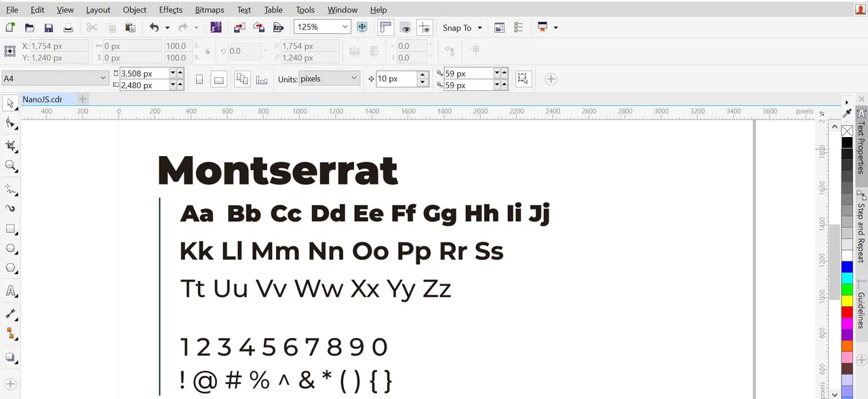Open the Units pixels dropdown
The height and width of the screenshot is (399, 868).
coord(328,79)
